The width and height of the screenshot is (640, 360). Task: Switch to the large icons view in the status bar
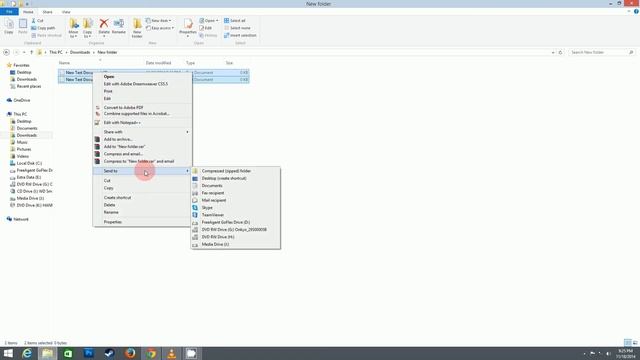(635, 343)
